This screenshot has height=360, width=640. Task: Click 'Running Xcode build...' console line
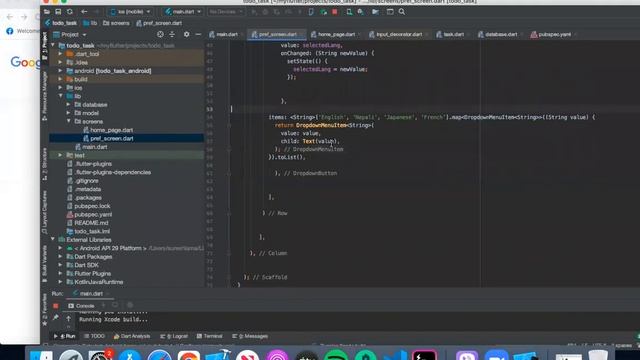coord(113,320)
